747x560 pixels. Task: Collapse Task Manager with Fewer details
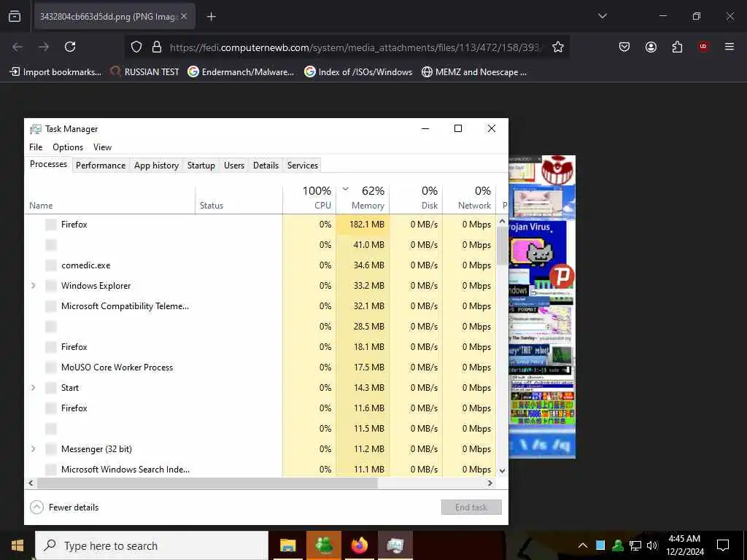[64, 507]
